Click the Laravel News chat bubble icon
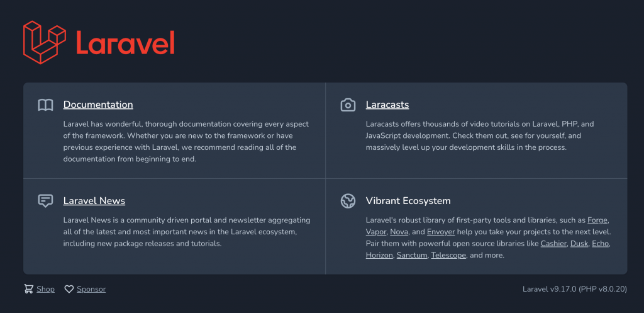 (45, 201)
